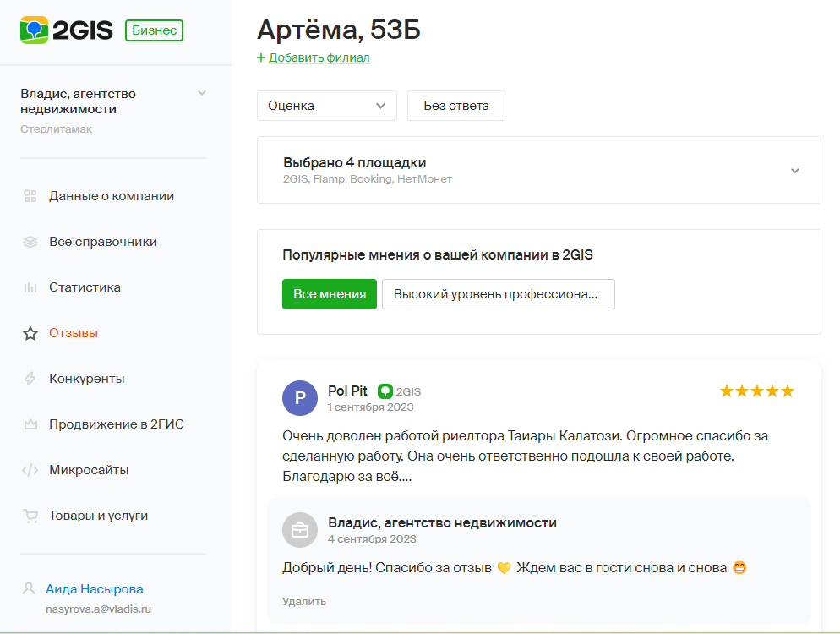The image size is (840, 634).
Task: Go to Продвижение в 2ГИС section
Action: (117, 424)
